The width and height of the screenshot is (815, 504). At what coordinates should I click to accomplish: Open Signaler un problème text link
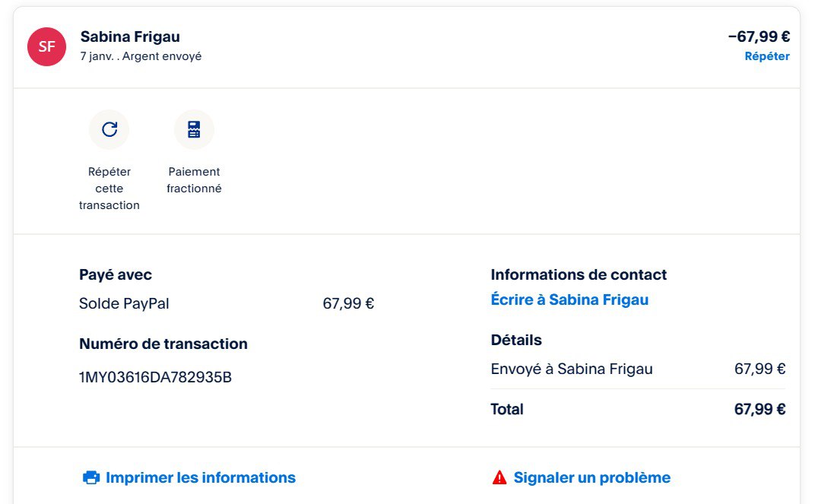[591, 478]
